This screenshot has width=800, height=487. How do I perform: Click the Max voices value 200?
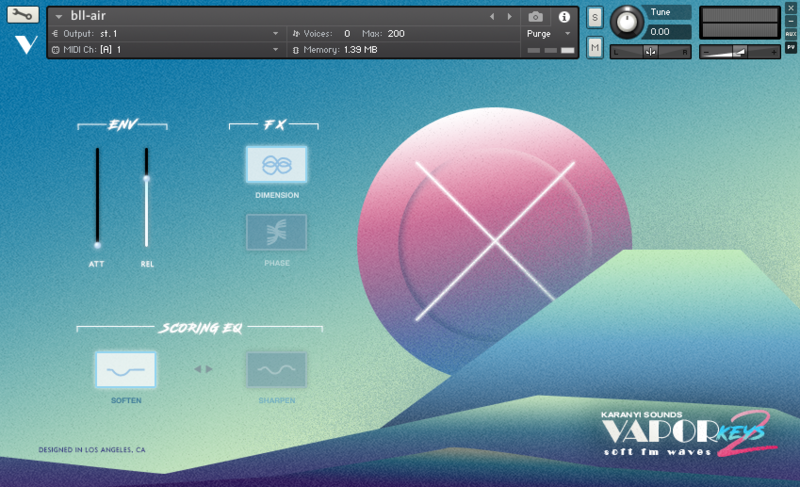pyautogui.click(x=396, y=34)
